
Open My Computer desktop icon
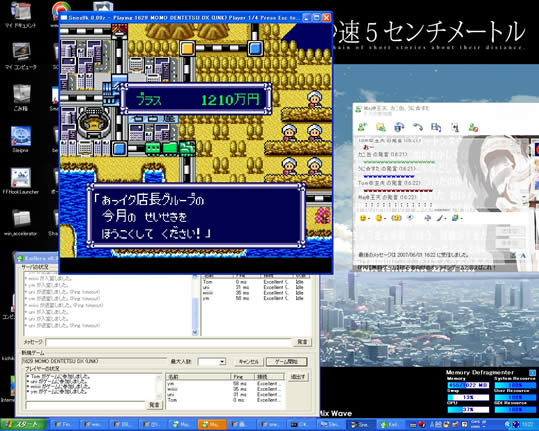tap(21, 56)
